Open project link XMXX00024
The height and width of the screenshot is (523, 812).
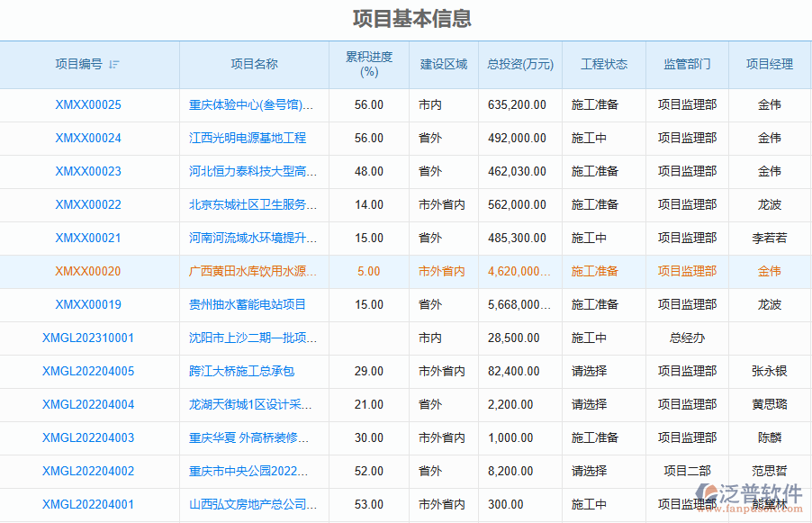[x=88, y=138]
